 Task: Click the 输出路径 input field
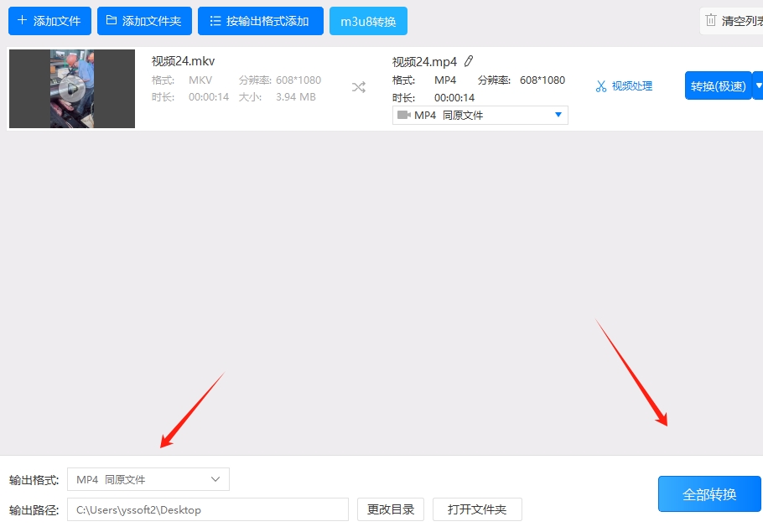tap(208, 509)
